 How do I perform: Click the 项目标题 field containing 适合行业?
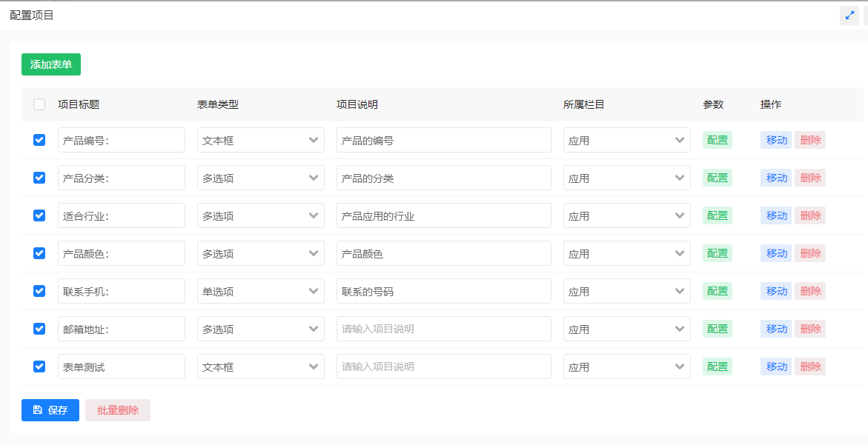click(122, 215)
